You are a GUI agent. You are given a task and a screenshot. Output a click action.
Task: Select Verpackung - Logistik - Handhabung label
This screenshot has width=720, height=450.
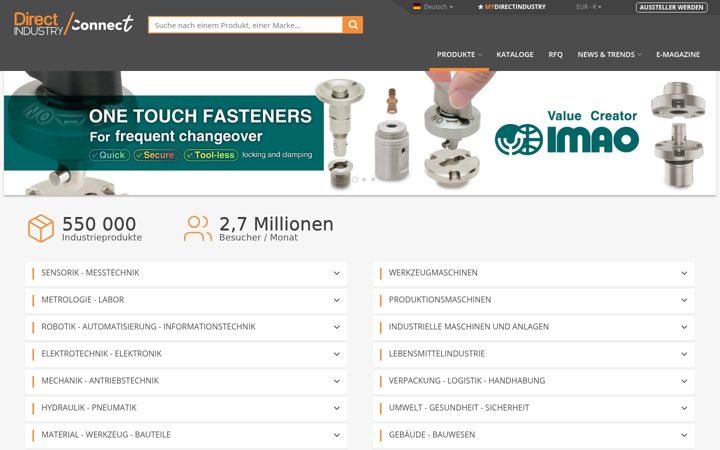click(x=467, y=381)
